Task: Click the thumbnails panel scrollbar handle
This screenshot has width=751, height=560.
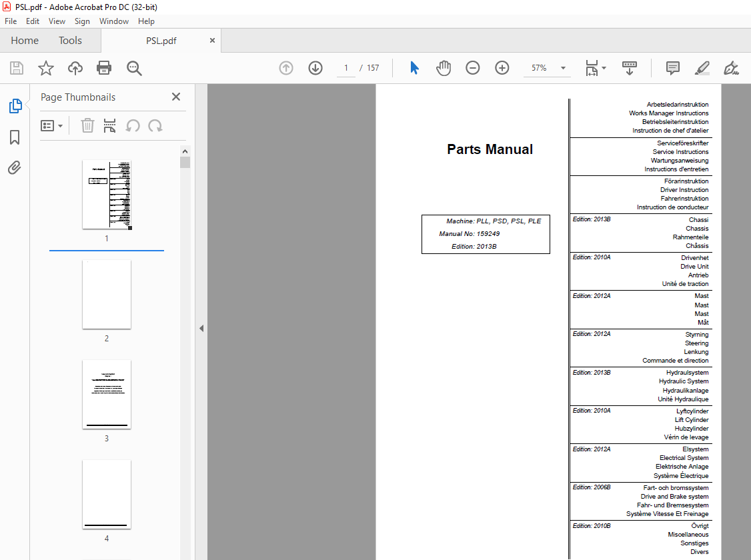Action: click(185, 162)
